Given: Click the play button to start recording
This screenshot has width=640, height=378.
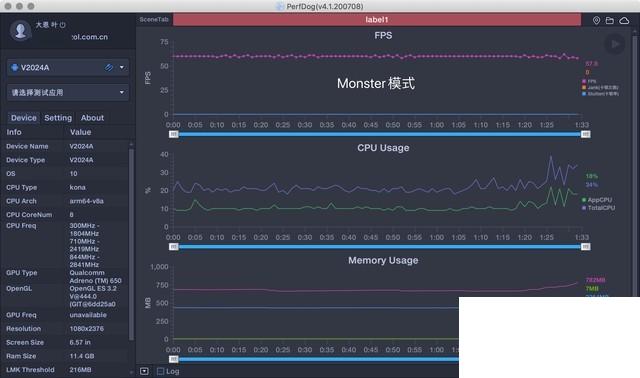Looking at the screenshot, I should point(615,44).
